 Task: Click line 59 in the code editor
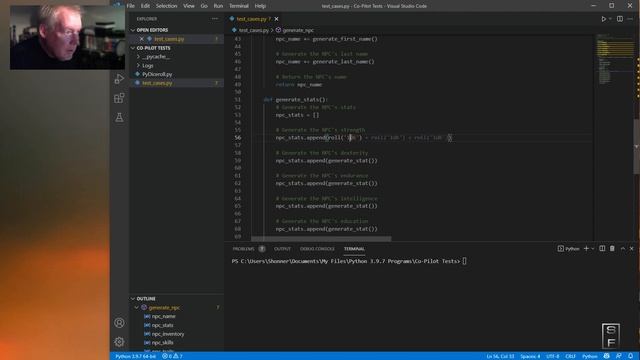coord(327,160)
